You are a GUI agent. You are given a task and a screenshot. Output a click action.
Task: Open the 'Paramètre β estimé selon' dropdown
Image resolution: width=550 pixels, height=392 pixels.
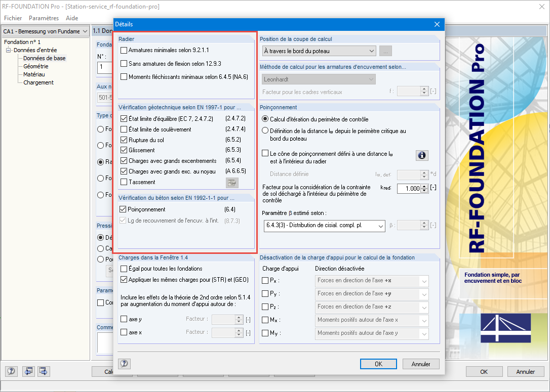point(324,225)
